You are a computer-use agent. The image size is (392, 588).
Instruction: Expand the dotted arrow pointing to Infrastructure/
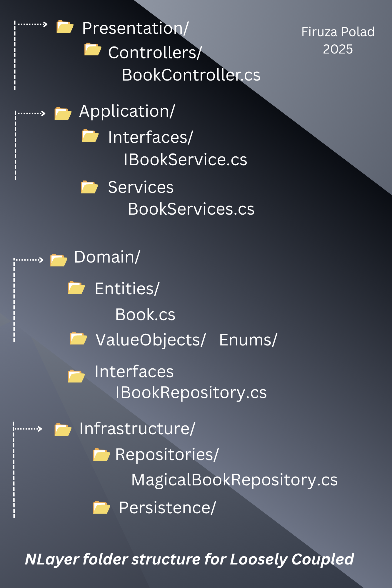(x=28, y=429)
